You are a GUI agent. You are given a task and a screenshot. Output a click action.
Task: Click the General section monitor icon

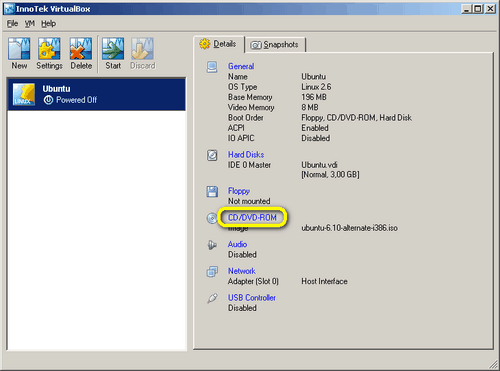(x=212, y=67)
